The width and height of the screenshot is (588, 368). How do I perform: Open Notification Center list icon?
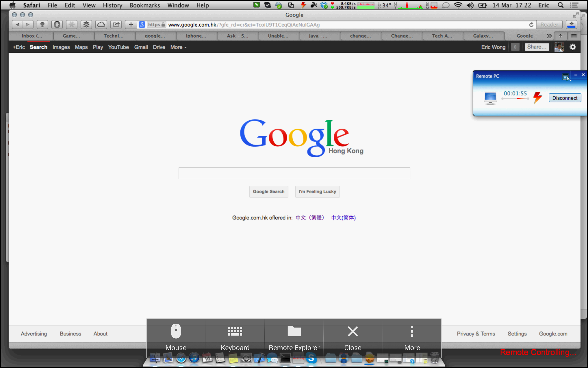click(574, 5)
